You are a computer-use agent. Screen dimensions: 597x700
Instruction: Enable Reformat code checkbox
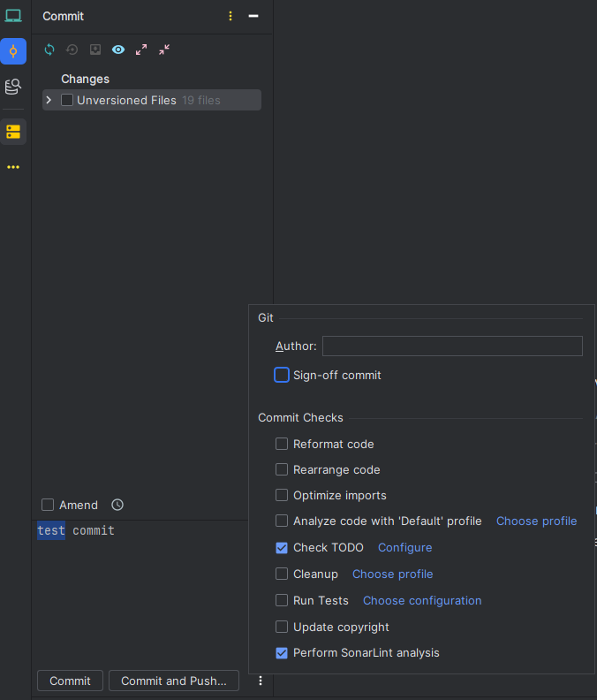282,444
